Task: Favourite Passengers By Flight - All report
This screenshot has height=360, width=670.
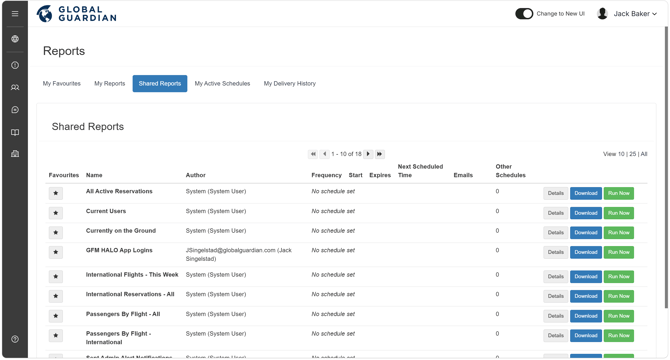Action: click(56, 316)
